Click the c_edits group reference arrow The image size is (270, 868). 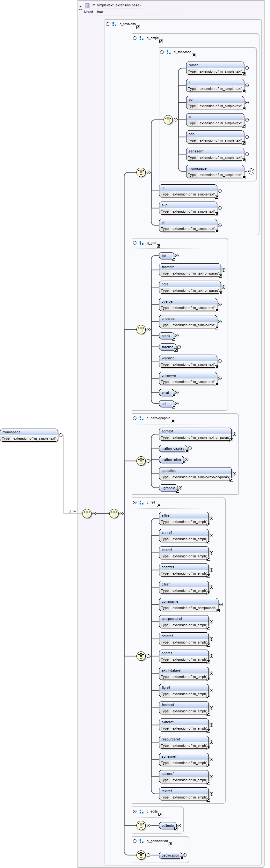coord(160,814)
